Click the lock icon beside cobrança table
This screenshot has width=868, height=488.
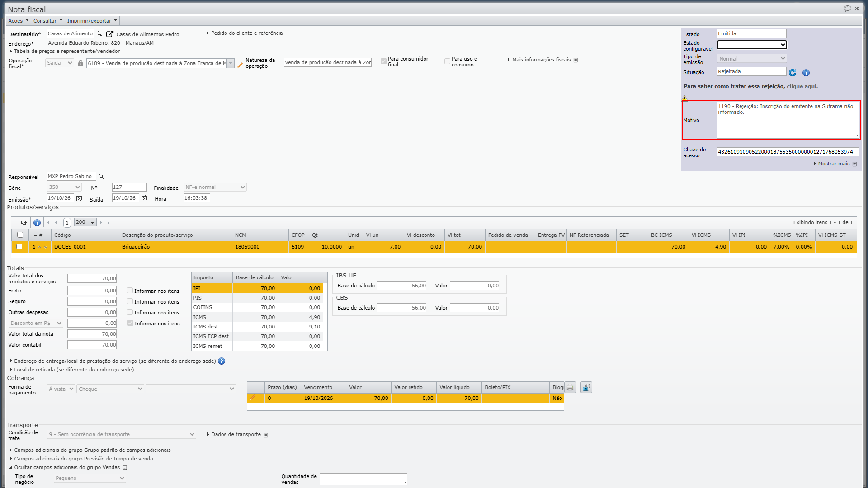(x=586, y=388)
